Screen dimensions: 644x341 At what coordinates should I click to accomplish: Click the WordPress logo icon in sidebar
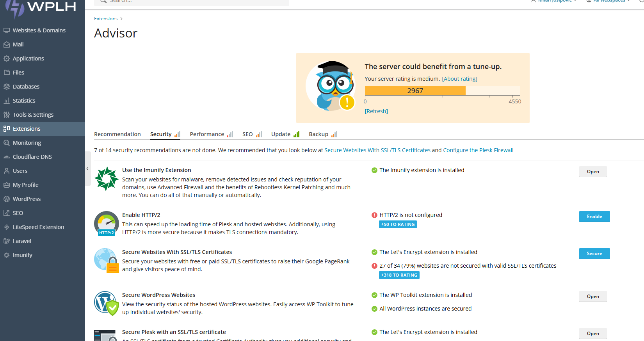(7, 199)
